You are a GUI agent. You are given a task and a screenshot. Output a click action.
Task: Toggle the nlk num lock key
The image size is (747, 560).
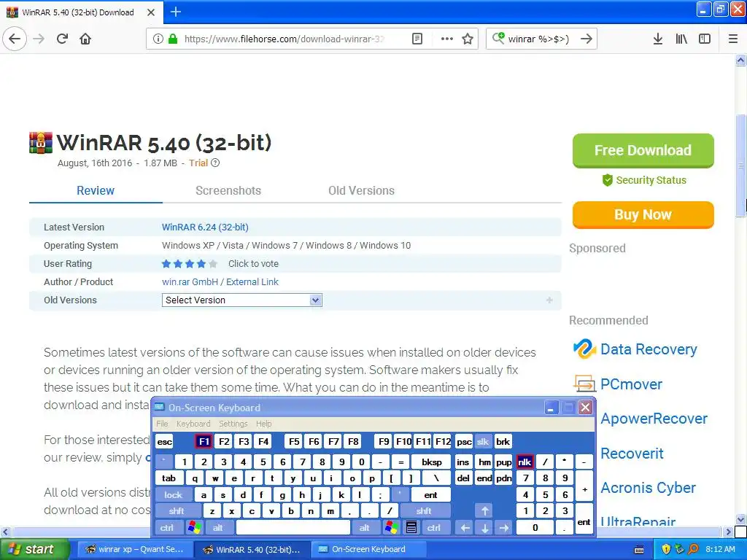[x=525, y=462]
